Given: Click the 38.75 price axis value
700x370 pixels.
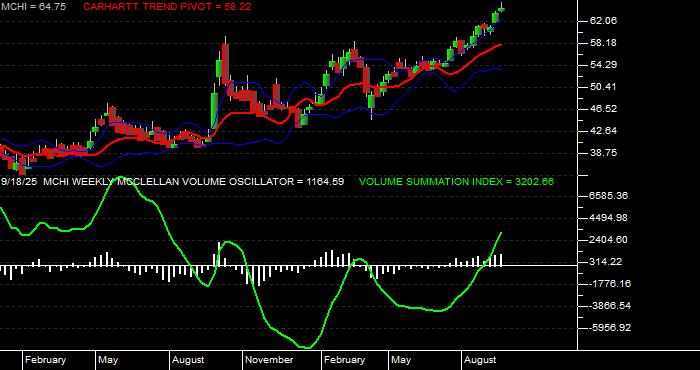Looking at the screenshot, I should pyautogui.click(x=604, y=153).
